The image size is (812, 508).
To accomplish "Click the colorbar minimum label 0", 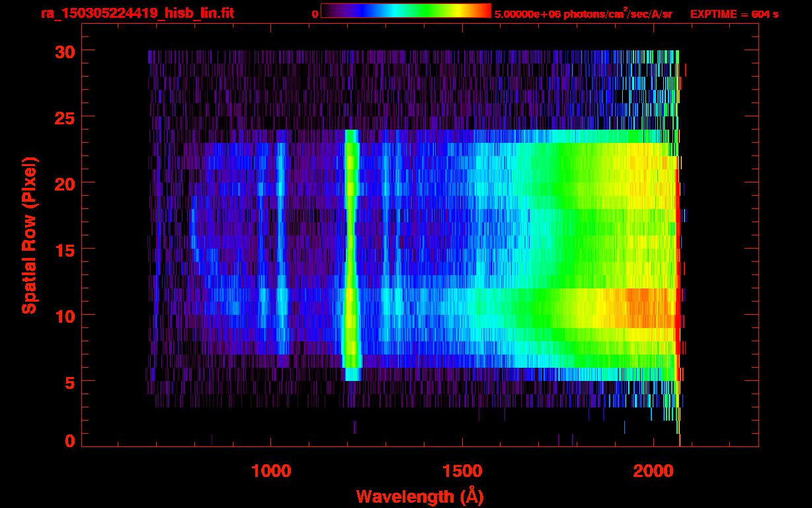I will [315, 14].
